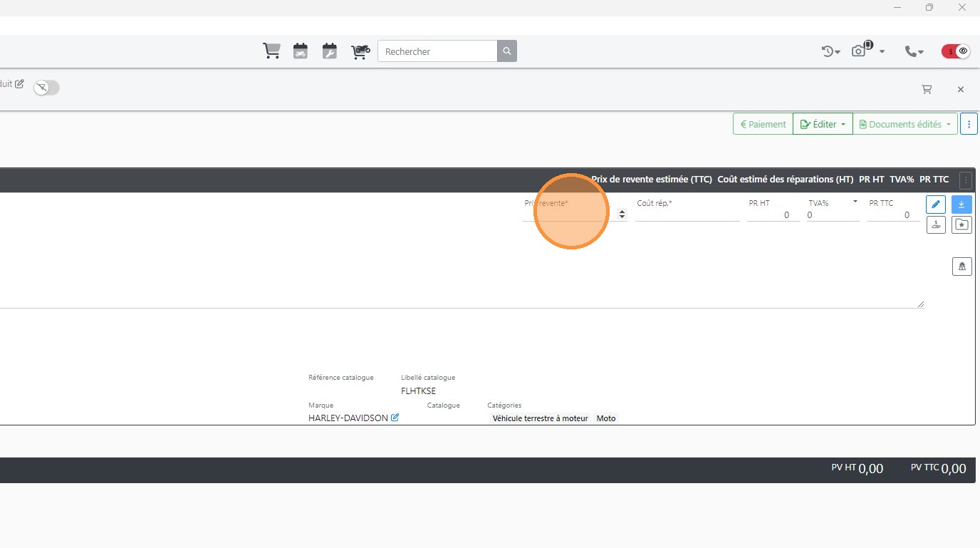
Task: Open the workshop wrench calendar icon
Action: 329,51
